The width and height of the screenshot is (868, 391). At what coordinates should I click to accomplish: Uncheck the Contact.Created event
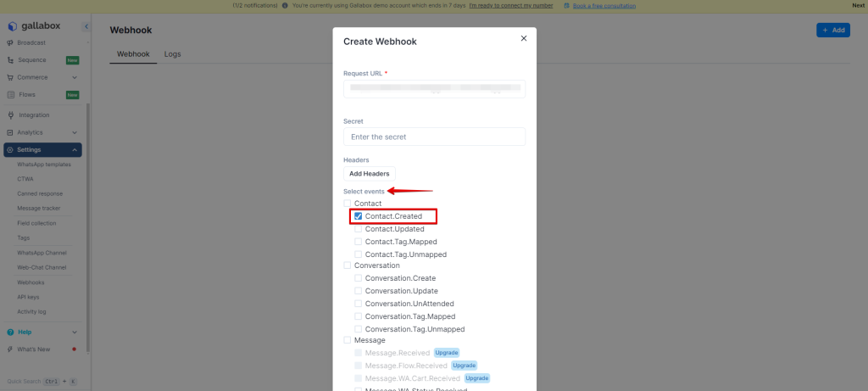coord(359,216)
